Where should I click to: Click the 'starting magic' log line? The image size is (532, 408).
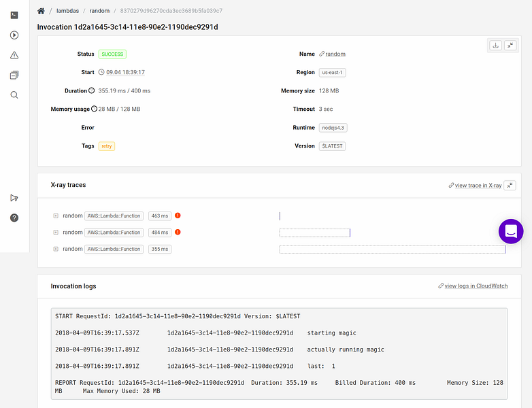[x=205, y=333]
